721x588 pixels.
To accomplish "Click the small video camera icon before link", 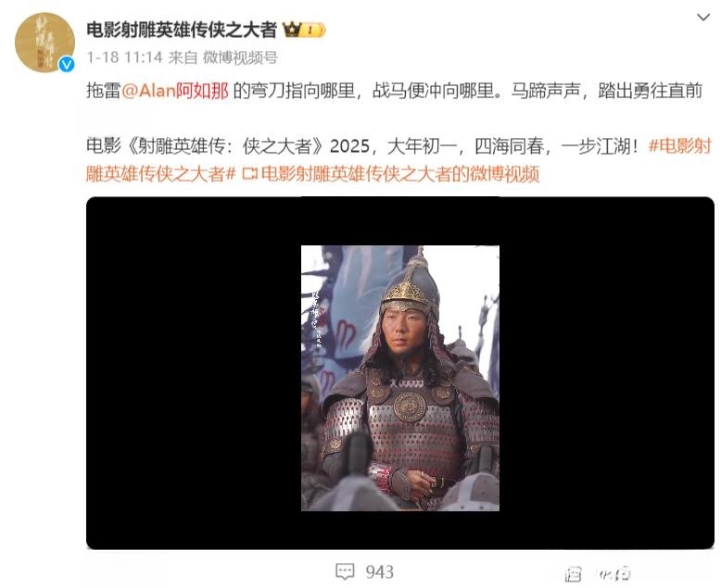I will coord(249,174).
